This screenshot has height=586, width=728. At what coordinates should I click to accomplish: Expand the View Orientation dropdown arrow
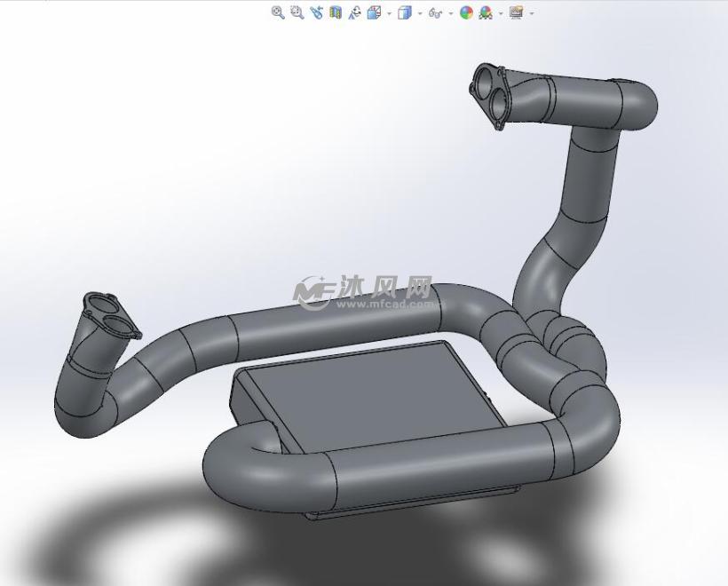(x=388, y=12)
